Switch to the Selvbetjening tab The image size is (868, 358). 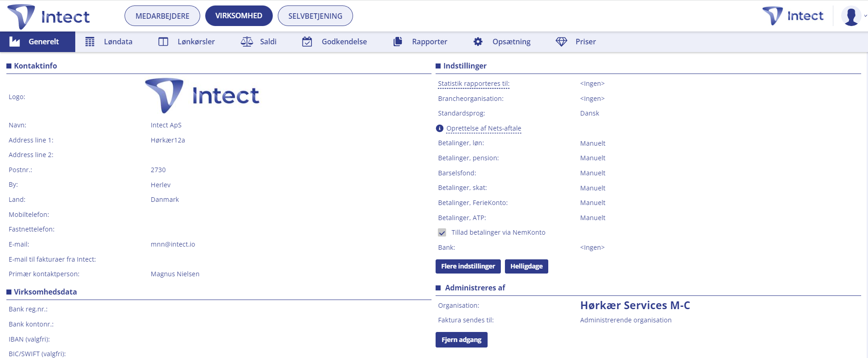tap(315, 16)
